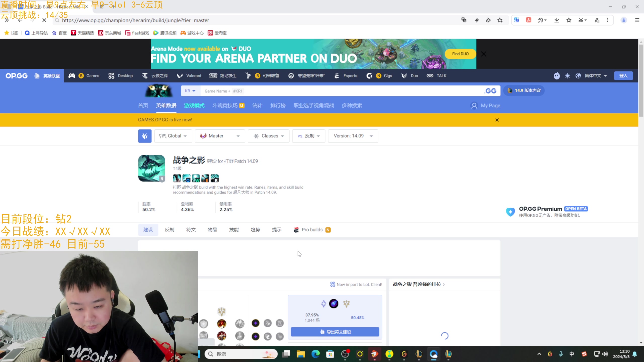
Task: Show hidden system tray icons
Action: point(539,354)
